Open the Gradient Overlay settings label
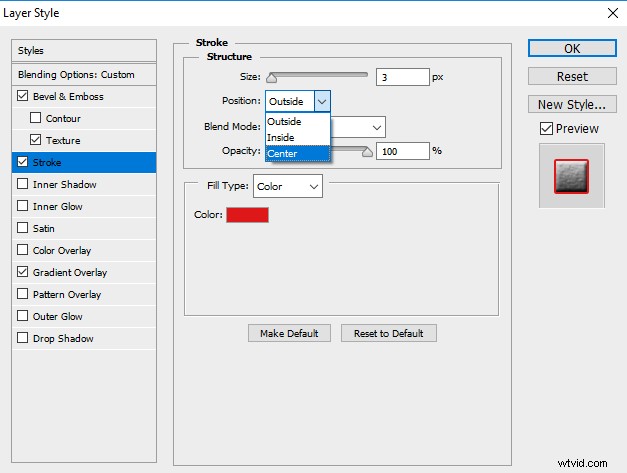627x473 pixels. click(x=70, y=272)
